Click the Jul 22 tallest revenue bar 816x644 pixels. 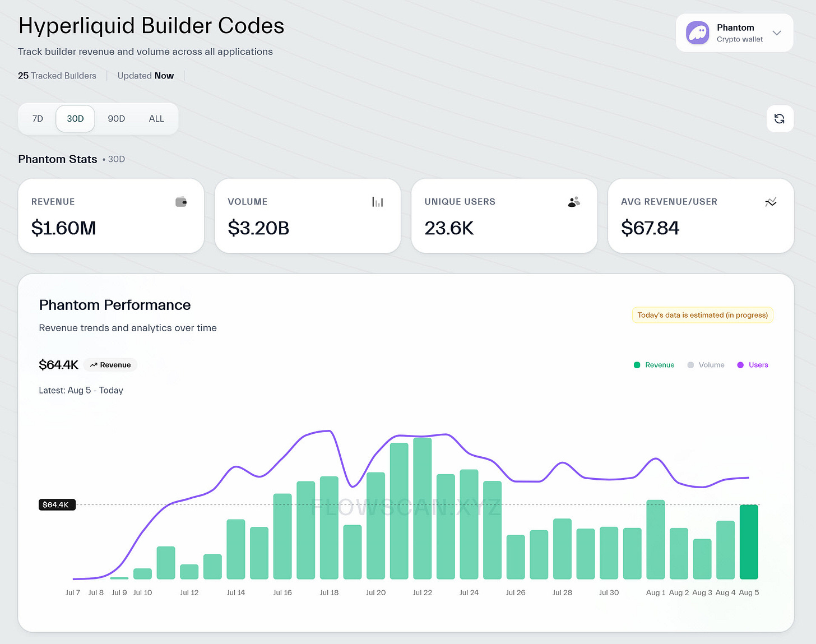pyautogui.click(x=423, y=508)
